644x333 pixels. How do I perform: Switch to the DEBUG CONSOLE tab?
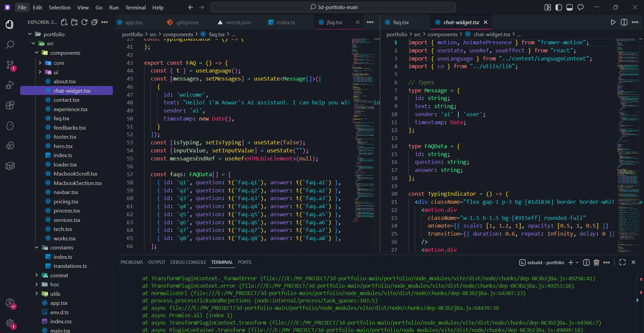(x=188, y=262)
